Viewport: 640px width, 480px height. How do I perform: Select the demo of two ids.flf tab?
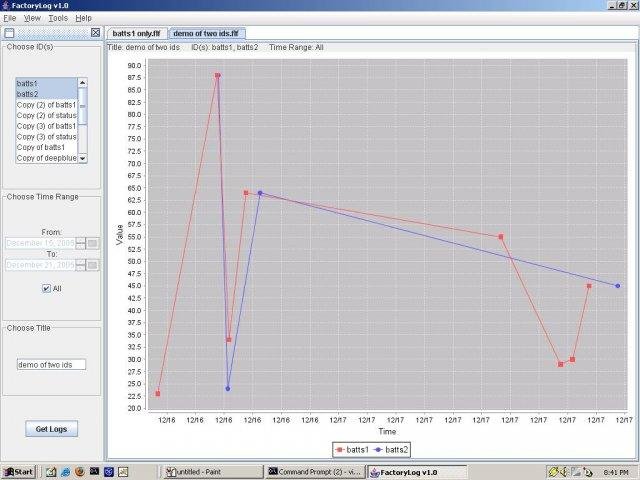click(206, 33)
